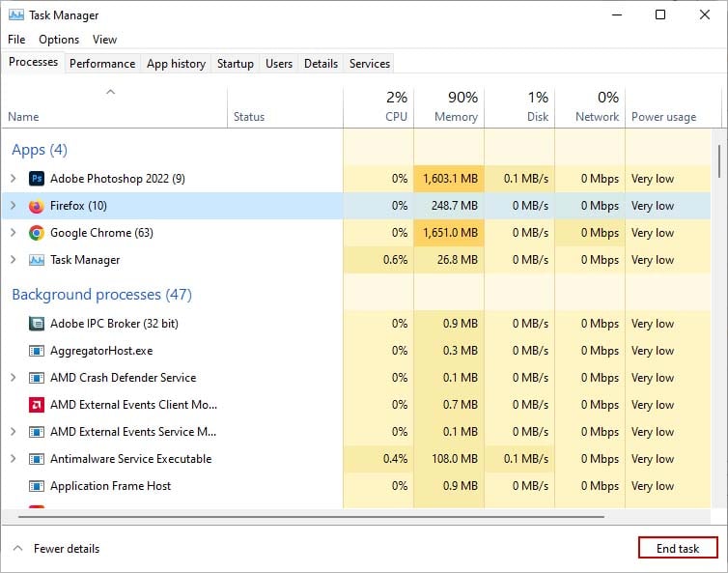The image size is (728, 573).
Task: Select the Adobe Photoshop 2022 icon
Action: coord(37,179)
